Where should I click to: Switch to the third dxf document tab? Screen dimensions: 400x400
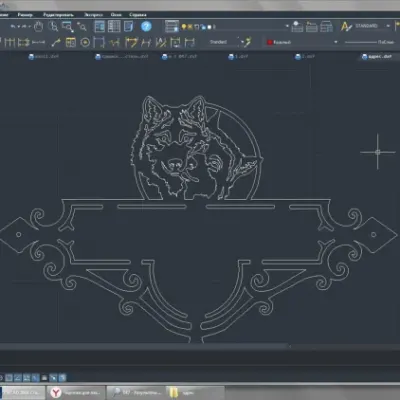click(x=179, y=57)
